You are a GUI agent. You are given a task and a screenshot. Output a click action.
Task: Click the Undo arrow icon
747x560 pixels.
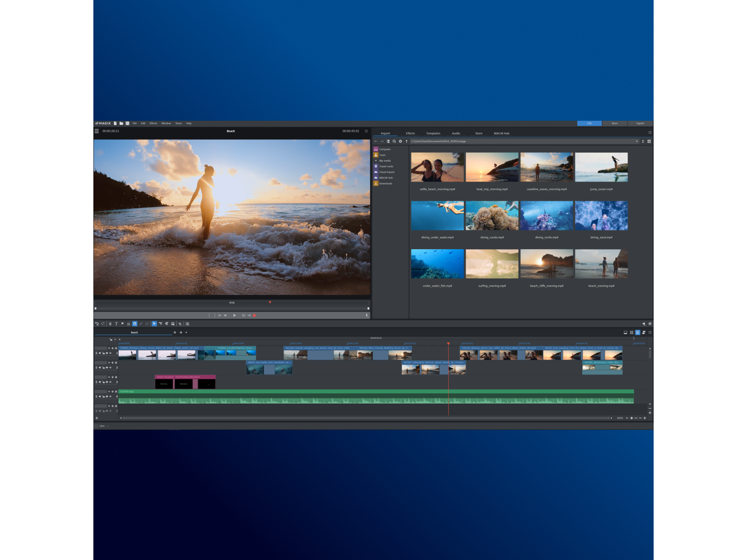[x=97, y=324]
